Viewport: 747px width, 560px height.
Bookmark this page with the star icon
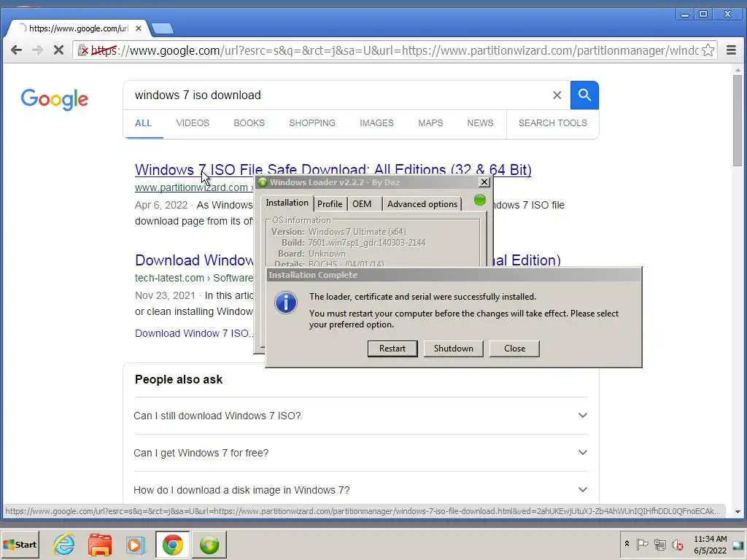click(x=708, y=50)
